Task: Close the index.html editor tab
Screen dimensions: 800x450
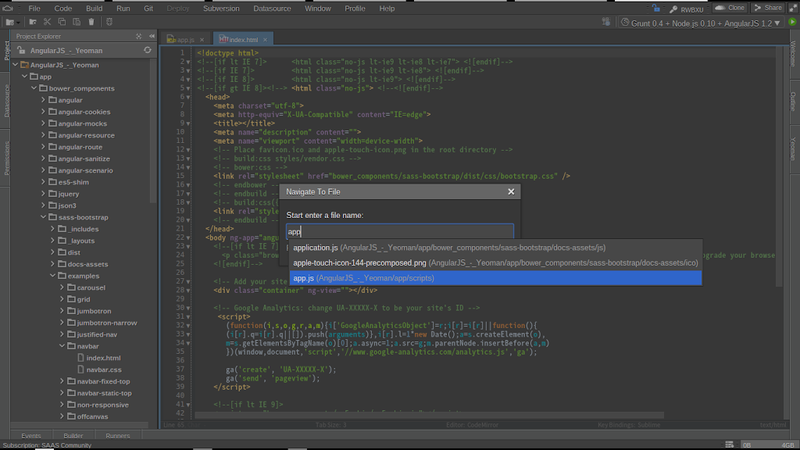Action: (263, 38)
